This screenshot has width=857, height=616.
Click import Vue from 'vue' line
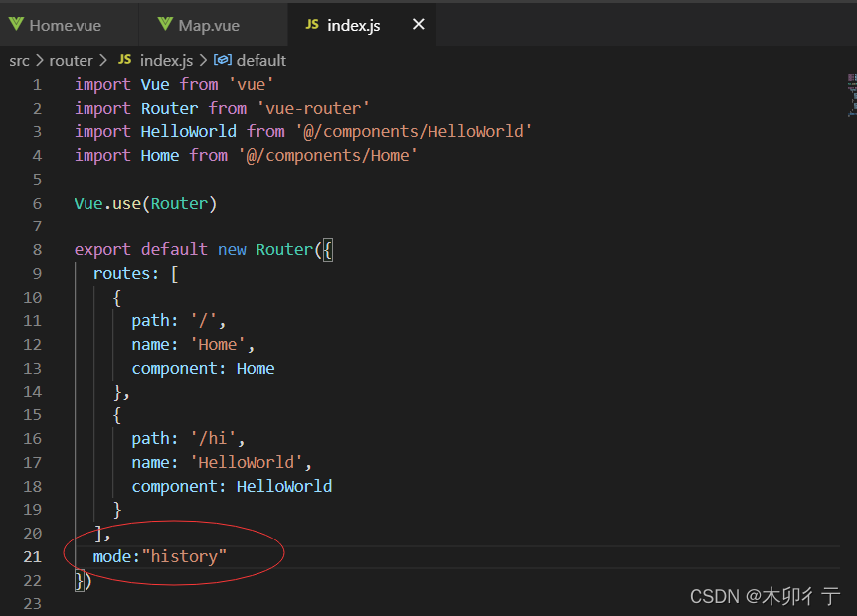coord(174,85)
